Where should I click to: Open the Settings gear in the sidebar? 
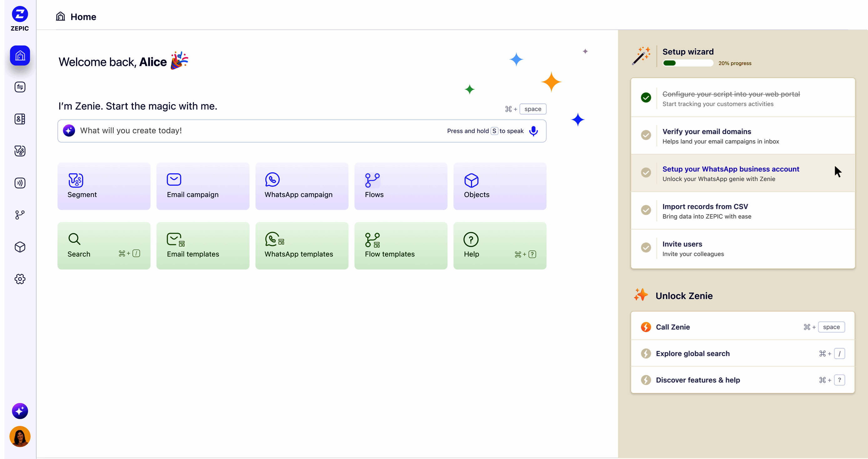click(x=20, y=279)
